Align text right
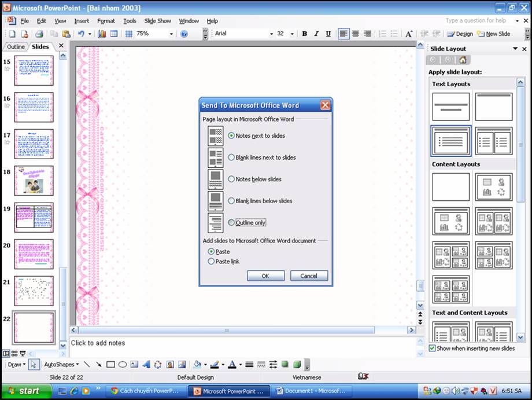The height and width of the screenshot is (400, 532). [x=367, y=34]
